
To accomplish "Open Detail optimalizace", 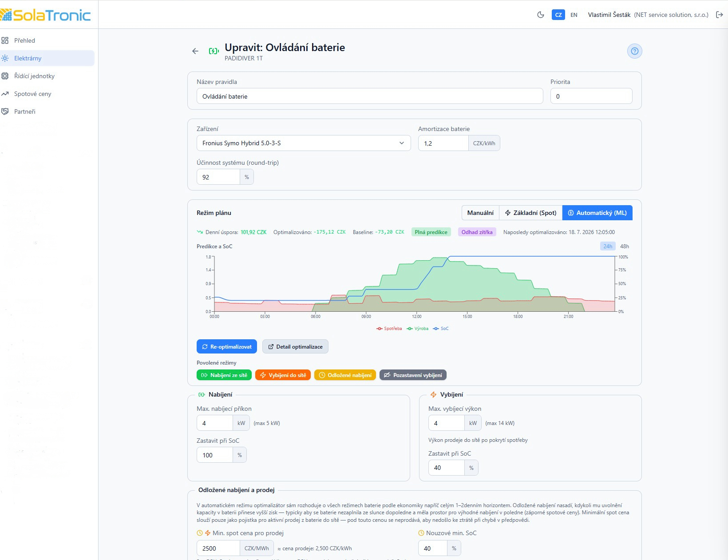I will click(x=295, y=346).
